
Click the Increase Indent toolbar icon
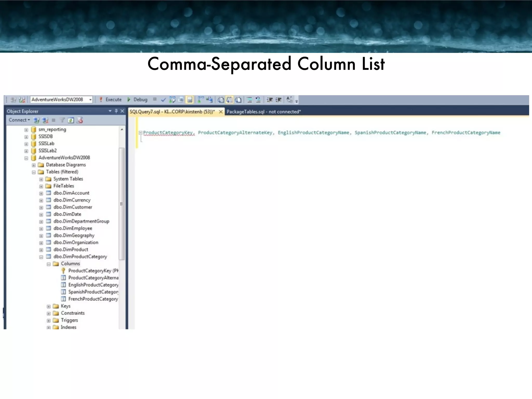(278, 100)
